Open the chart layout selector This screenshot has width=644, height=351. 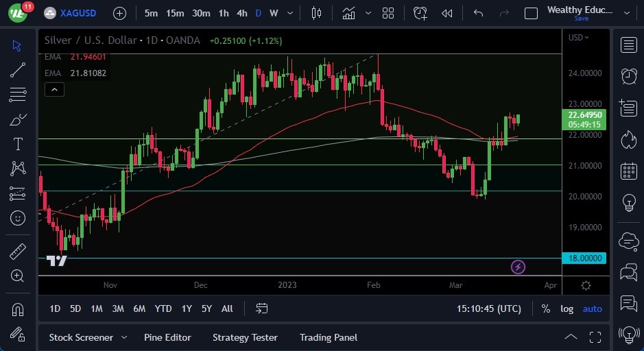[x=531, y=14]
